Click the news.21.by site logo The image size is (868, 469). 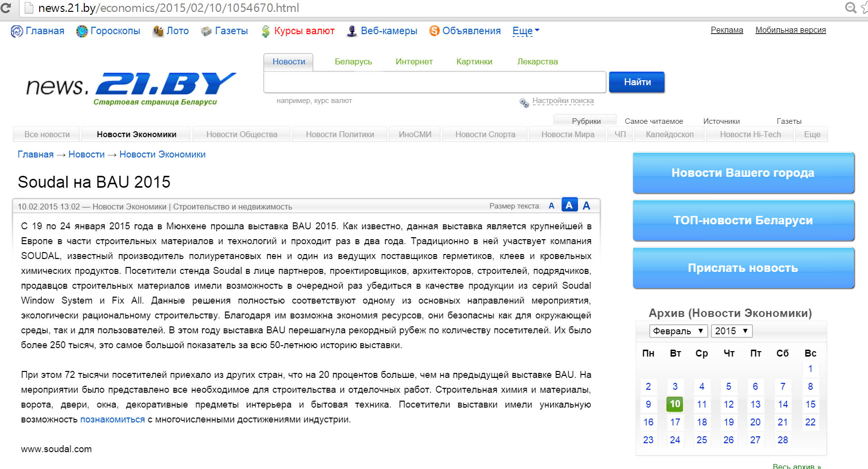[x=131, y=88]
